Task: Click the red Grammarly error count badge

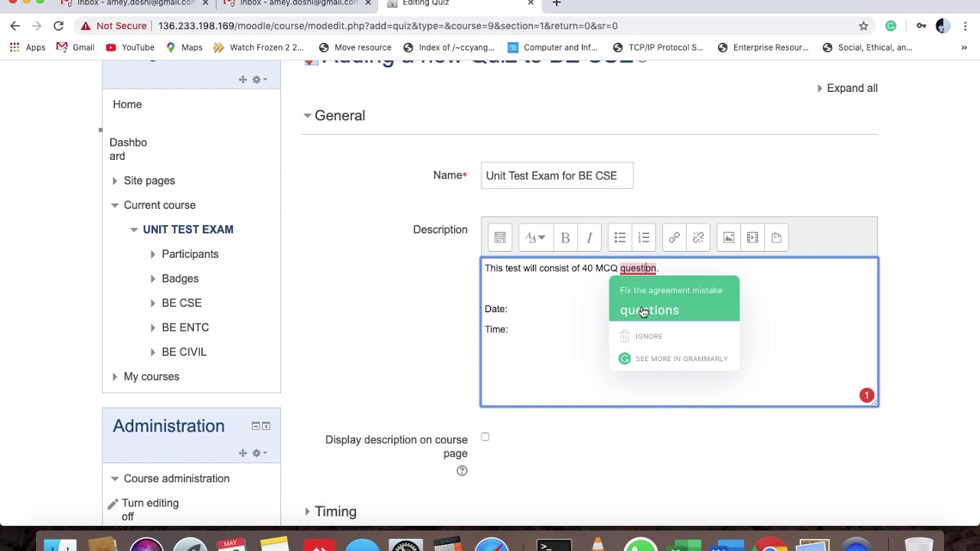Action: 867,396
